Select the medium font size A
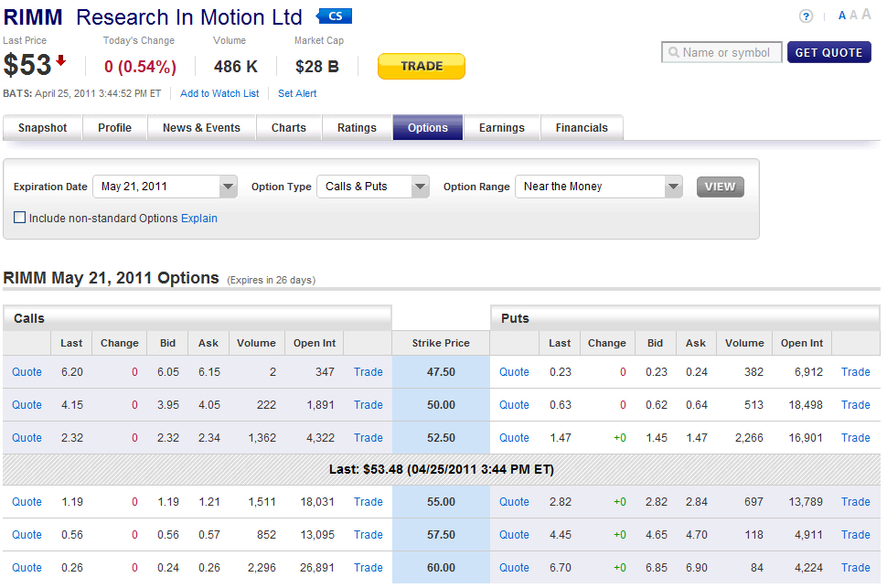 click(x=854, y=16)
